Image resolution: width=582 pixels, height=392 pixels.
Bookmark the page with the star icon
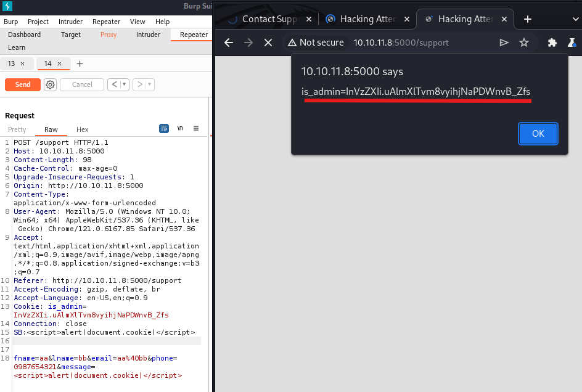click(x=523, y=43)
